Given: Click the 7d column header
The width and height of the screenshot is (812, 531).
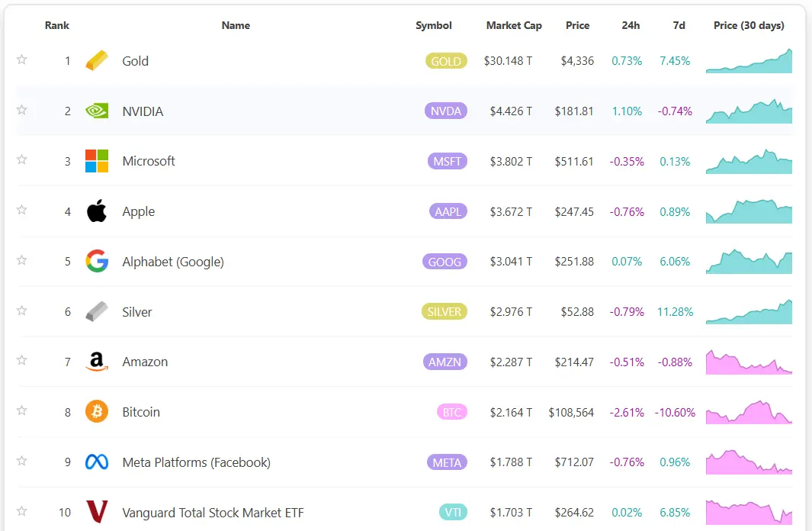Looking at the screenshot, I should pos(679,25).
